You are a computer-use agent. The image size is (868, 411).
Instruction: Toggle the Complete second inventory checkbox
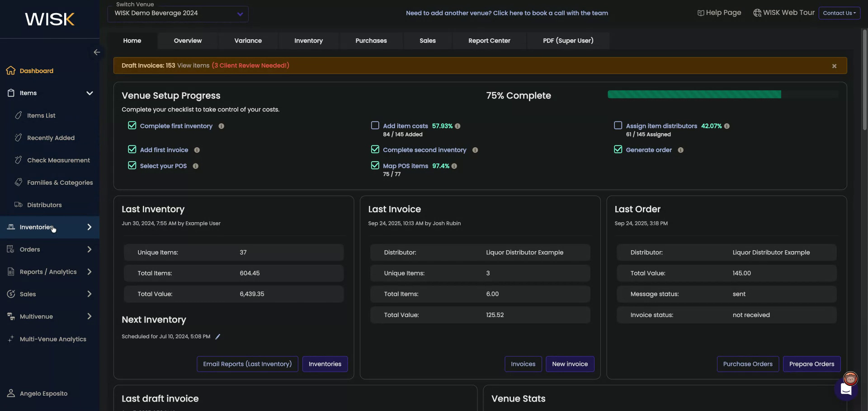tap(375, 149)
